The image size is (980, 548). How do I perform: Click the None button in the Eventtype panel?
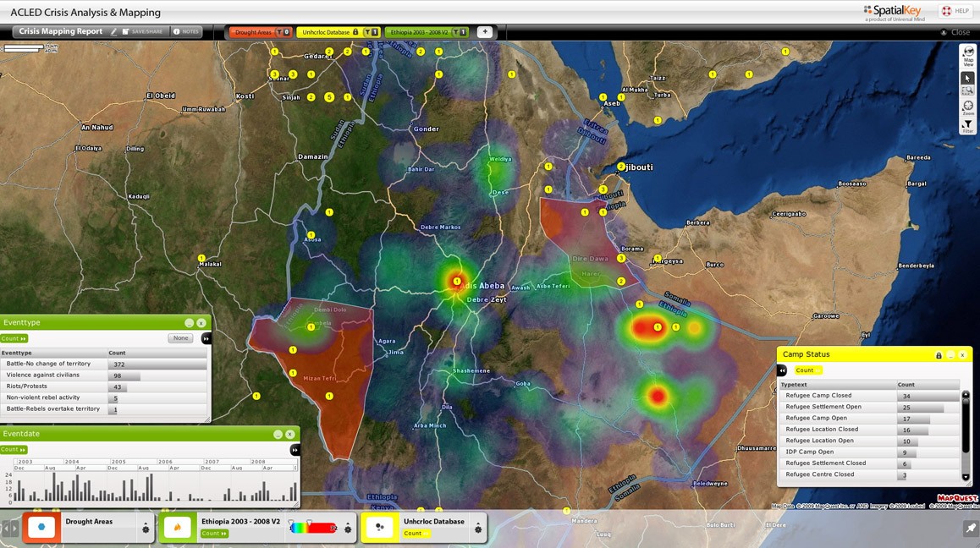180,337
